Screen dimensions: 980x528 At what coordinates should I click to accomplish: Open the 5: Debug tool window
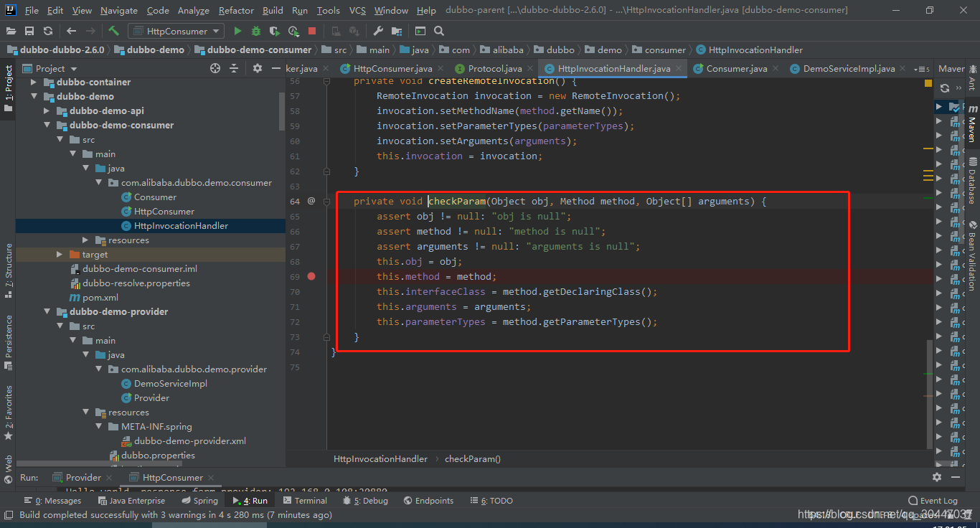click(x=365, y=501)
